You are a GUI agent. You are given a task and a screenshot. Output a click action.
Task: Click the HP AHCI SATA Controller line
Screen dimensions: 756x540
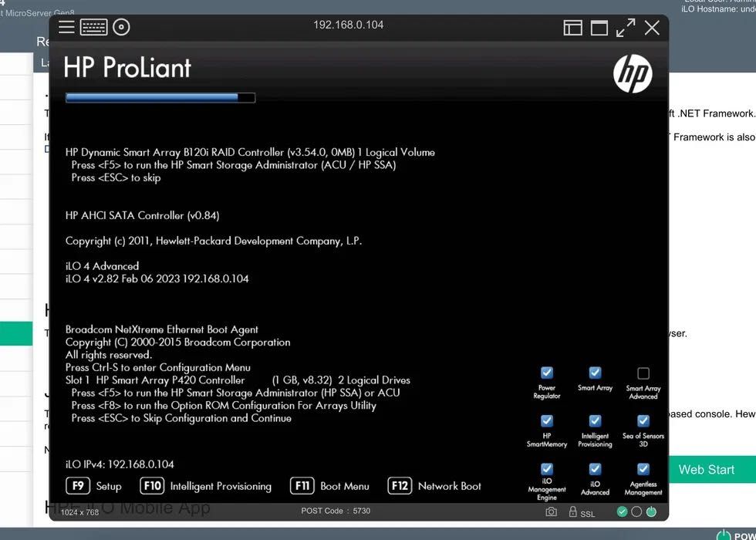coord(142,215)
